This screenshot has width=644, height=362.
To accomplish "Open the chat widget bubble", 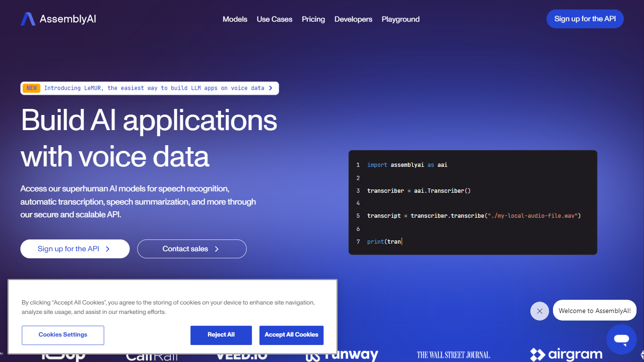I will click(x=621, y=339).
